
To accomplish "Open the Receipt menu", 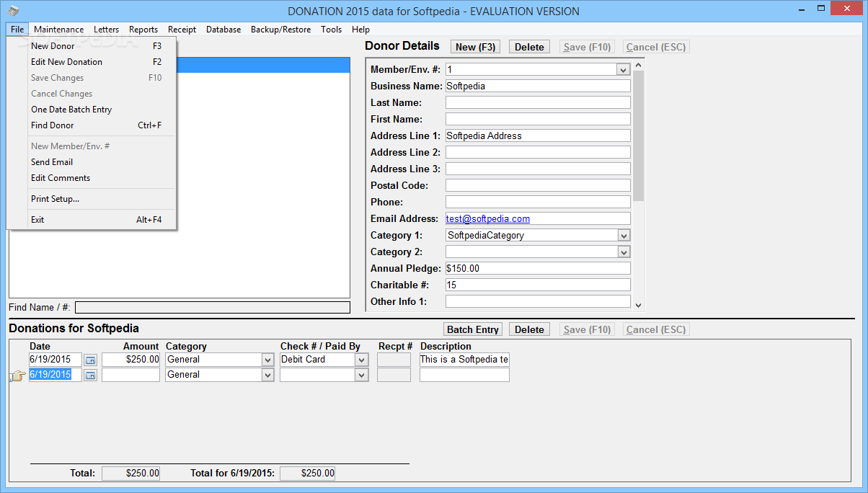I will (182, 30).
